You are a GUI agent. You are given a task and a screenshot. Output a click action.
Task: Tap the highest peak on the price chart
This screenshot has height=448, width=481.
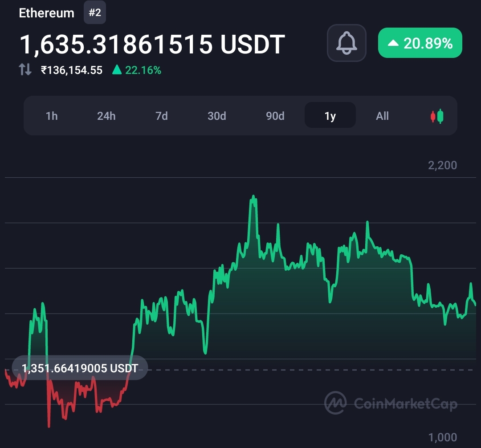(x=253, y=195)
